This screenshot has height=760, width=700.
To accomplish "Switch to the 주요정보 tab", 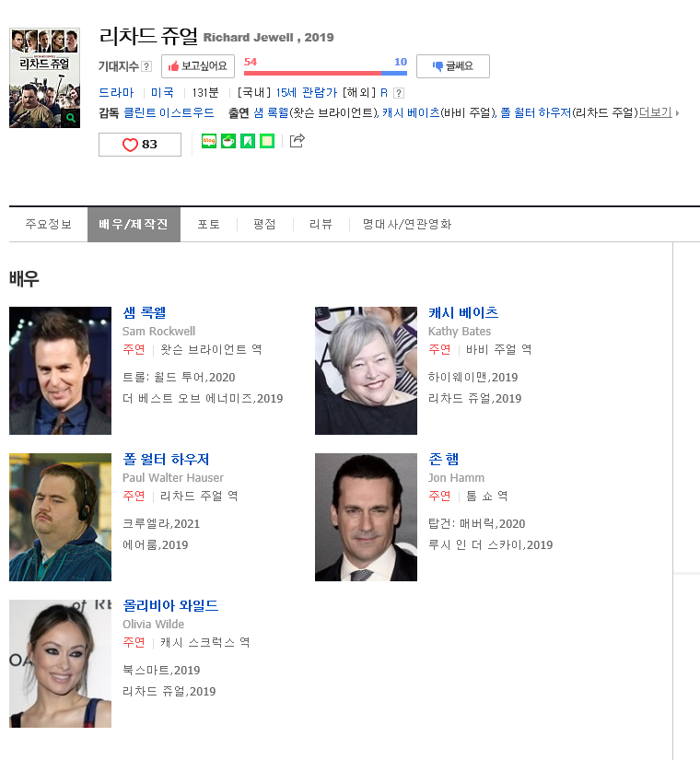I will (48, 224).
